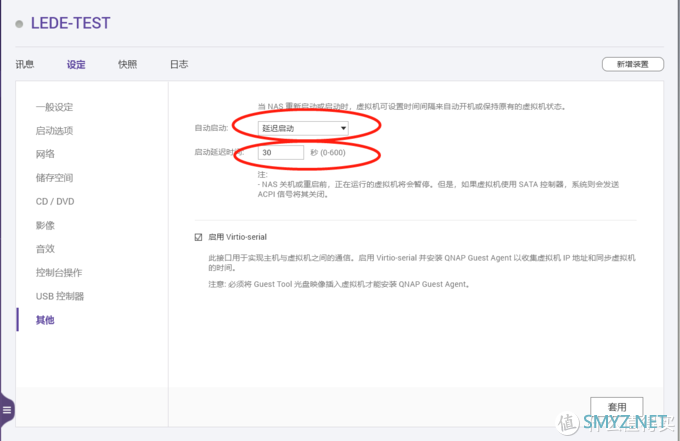This screenshot has height=441, width=680.
Task: Select 影像 in the settings sidebar
Action: [45, 225]
